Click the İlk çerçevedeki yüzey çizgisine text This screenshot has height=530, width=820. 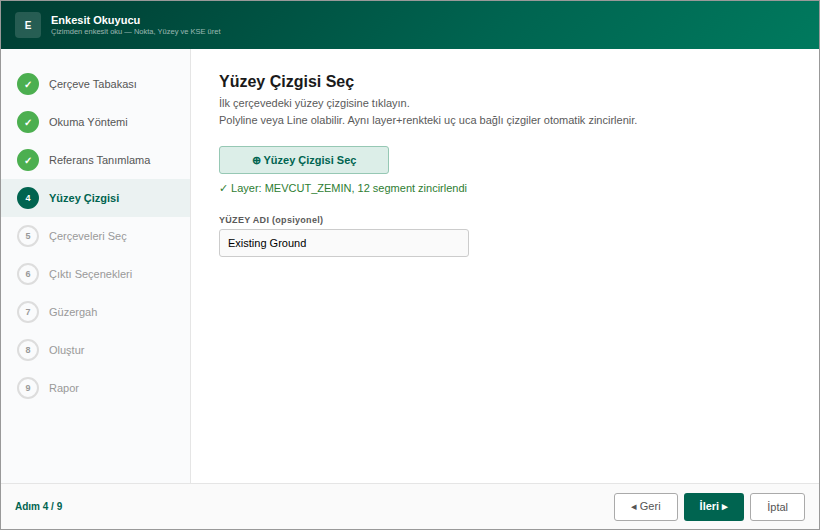point(314,103)
